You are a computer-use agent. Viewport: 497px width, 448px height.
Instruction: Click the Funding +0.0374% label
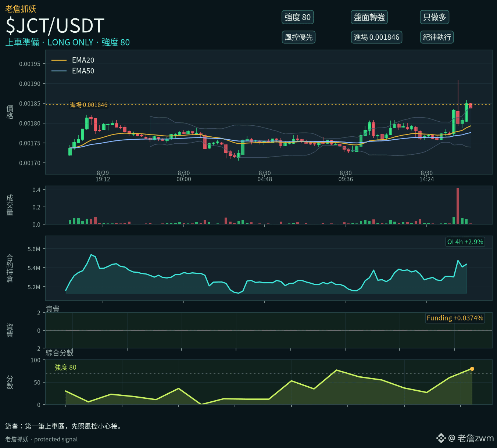click(455, 318)
